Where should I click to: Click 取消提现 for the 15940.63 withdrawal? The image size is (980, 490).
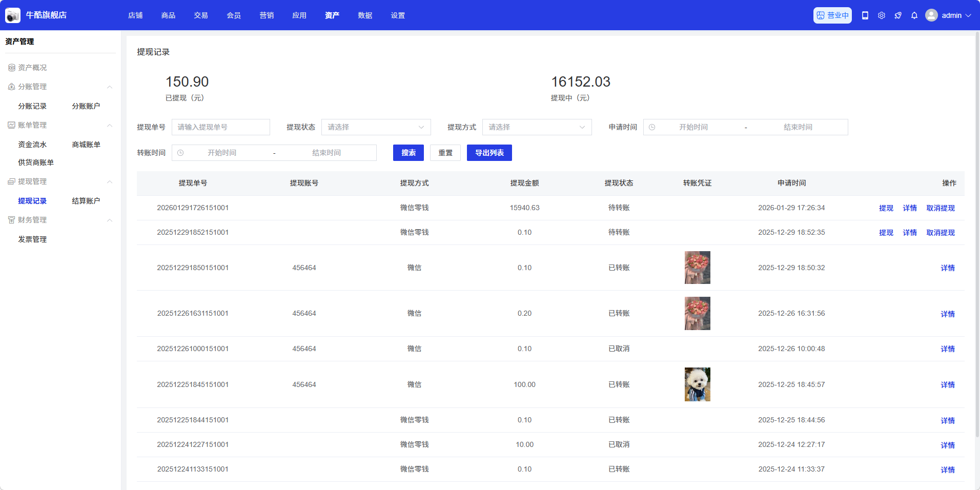(x=940, y=208)
